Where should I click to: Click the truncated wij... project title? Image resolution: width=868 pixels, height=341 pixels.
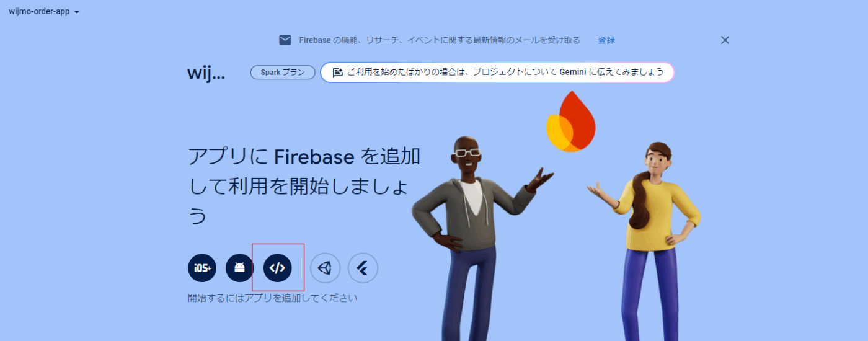click(x=206, y=73)
